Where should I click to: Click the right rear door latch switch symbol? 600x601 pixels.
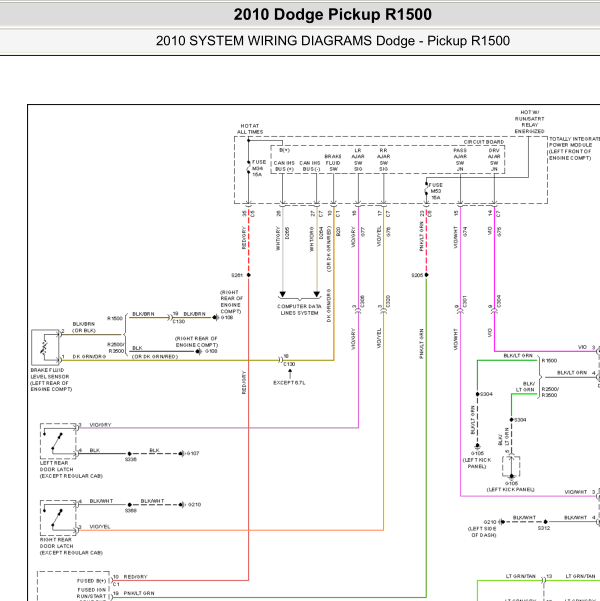tap(58, 518)
